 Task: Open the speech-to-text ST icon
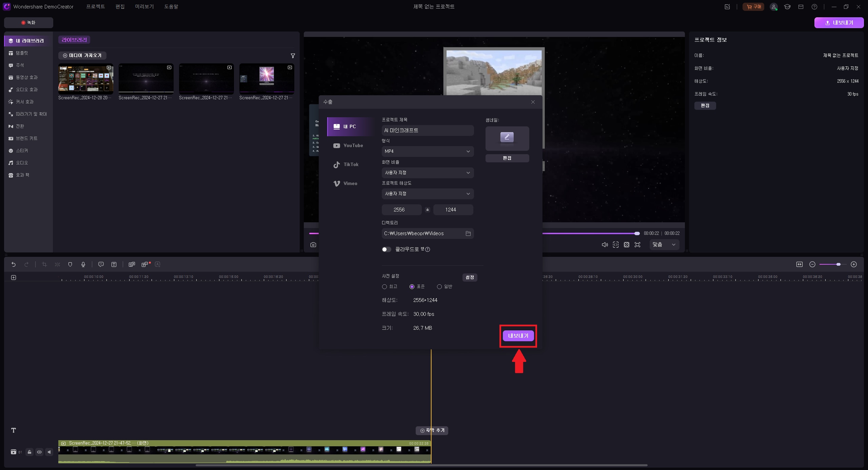coord(132,264)
